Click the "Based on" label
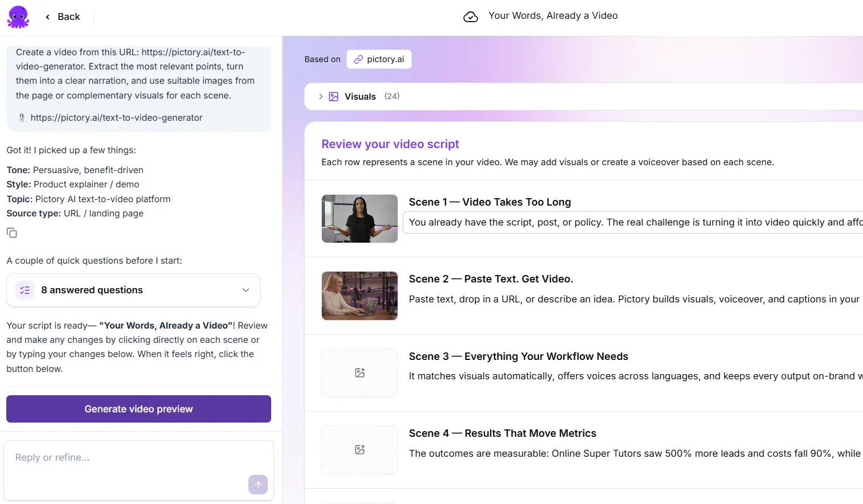 (322, 59)
